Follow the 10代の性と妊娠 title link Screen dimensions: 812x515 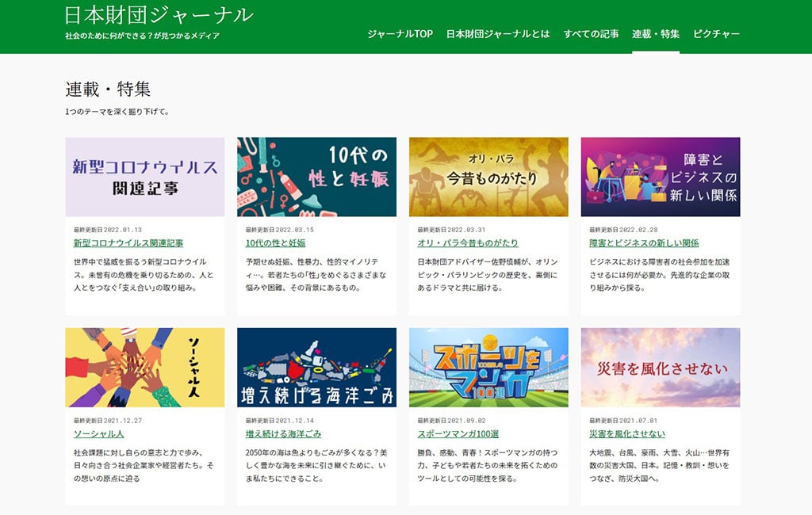click(x=275, y=243)
